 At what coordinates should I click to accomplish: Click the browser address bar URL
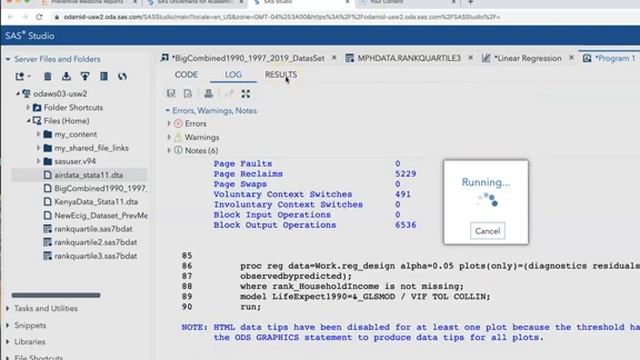(282, 17)
